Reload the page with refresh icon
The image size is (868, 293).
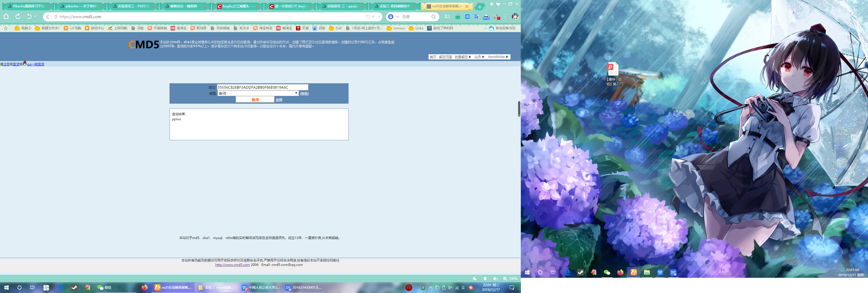point(18,17)
